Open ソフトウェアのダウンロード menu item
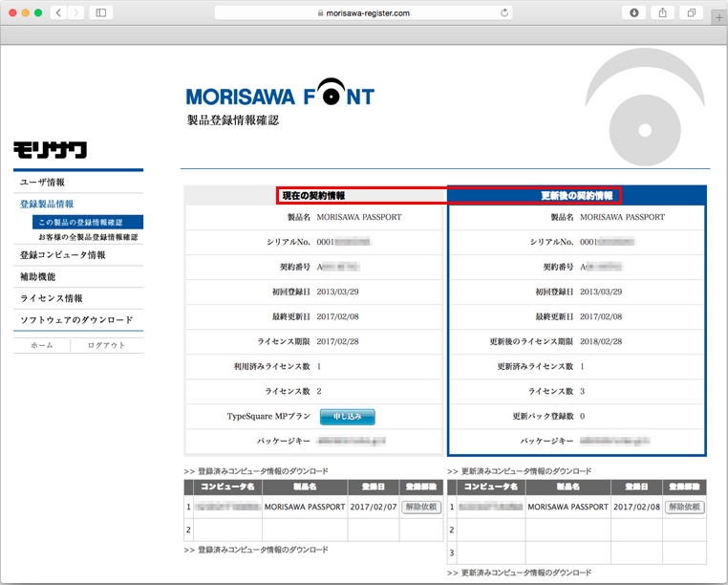The image size is (728, 585). click(76, 320)
